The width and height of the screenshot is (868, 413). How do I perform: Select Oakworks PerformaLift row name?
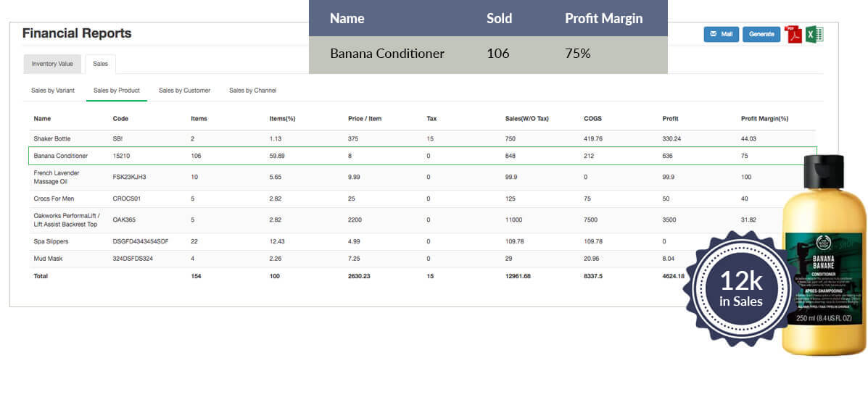(x=67, y=220)
